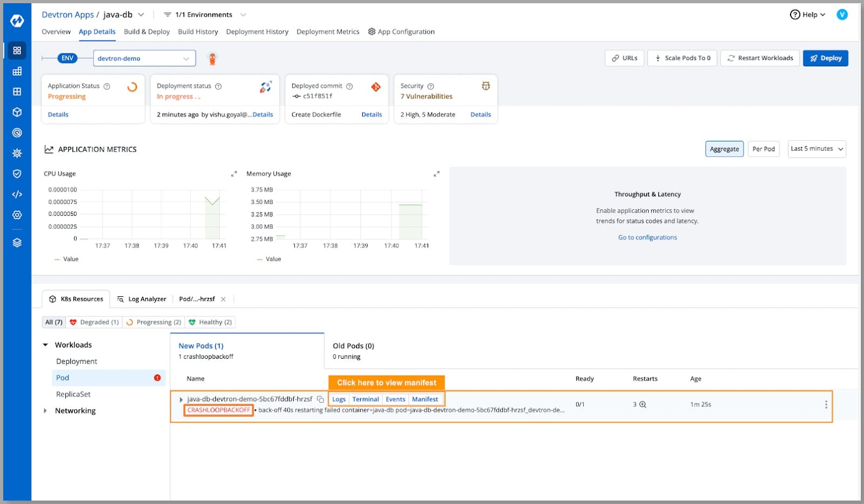This screenshot has width=864, height=504.
Task: Close the Pod/...-hrzsf tab
Action: [x=223, y=299]
